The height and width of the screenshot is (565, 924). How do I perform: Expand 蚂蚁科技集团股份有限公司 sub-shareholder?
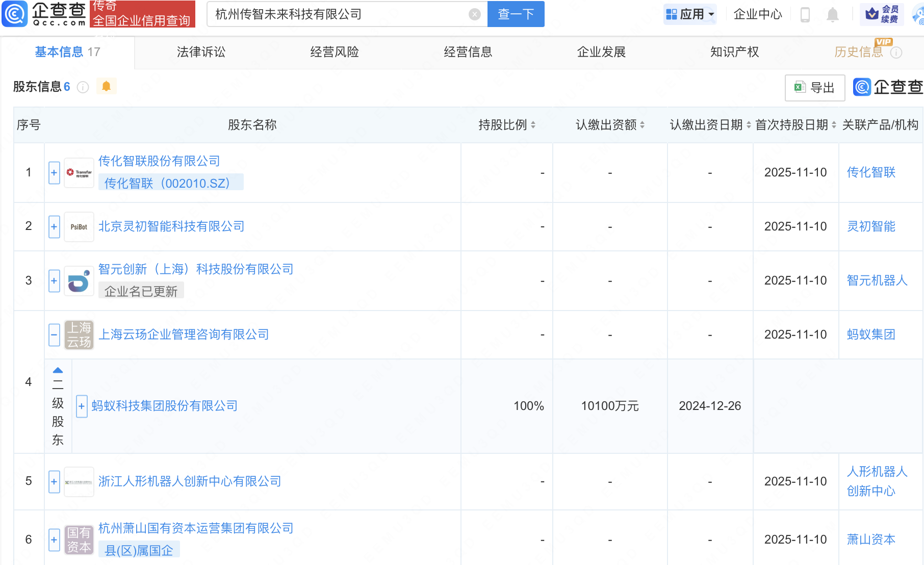pyautogui.click(x=82, y=406)
